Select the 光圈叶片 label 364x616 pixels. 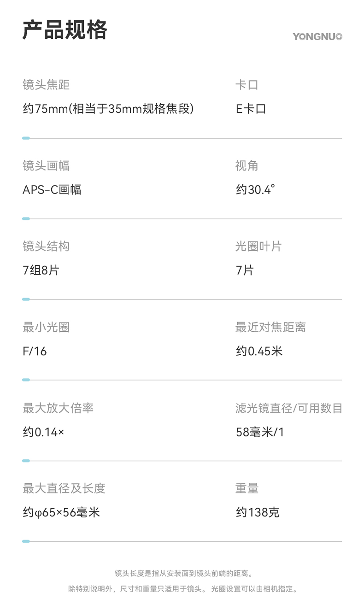[x=258, y=246]
